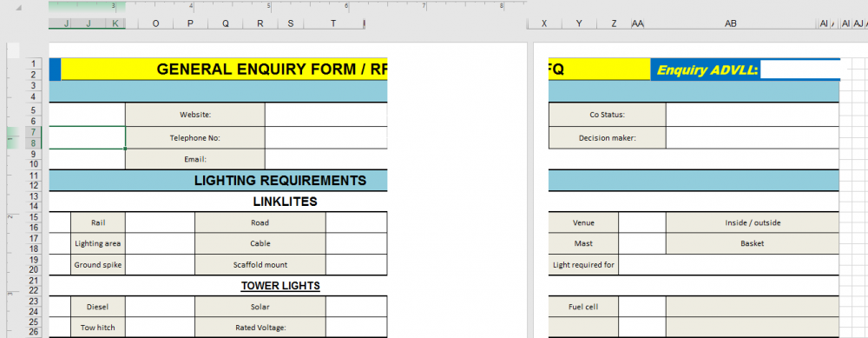Select row header 21
Screen dimensions: 868x338
pos(34,281)
